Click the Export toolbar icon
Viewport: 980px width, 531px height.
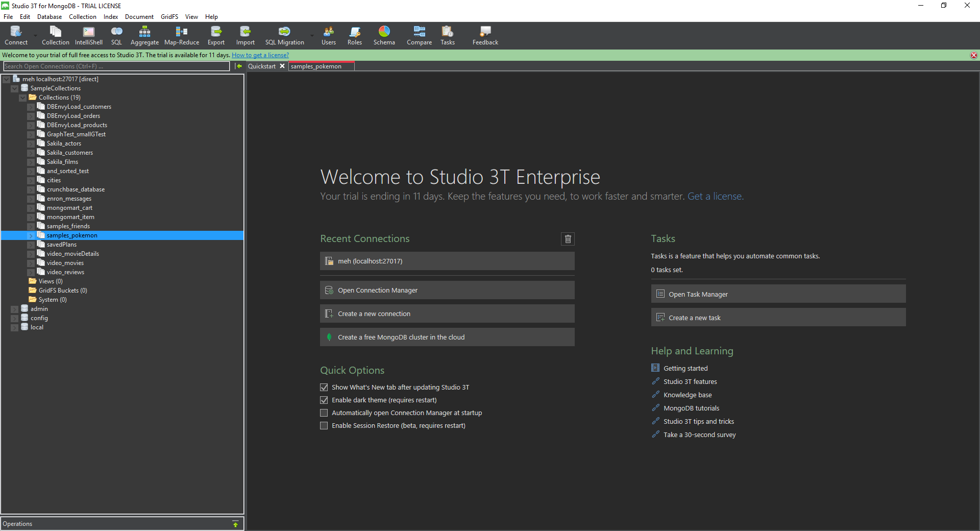(216, 35)
